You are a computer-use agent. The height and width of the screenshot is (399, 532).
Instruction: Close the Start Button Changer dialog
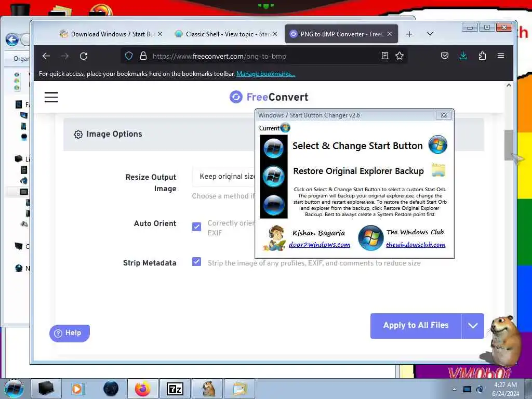[444, 115]
